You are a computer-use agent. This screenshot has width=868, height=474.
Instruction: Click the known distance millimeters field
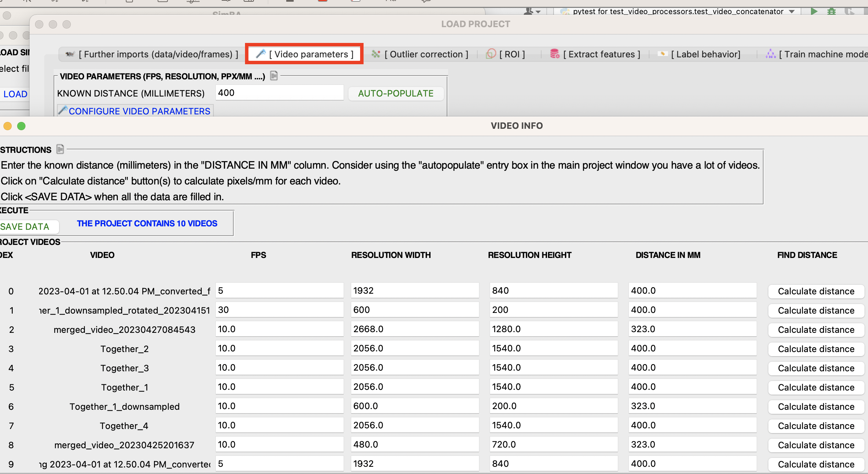pos(279,93)
